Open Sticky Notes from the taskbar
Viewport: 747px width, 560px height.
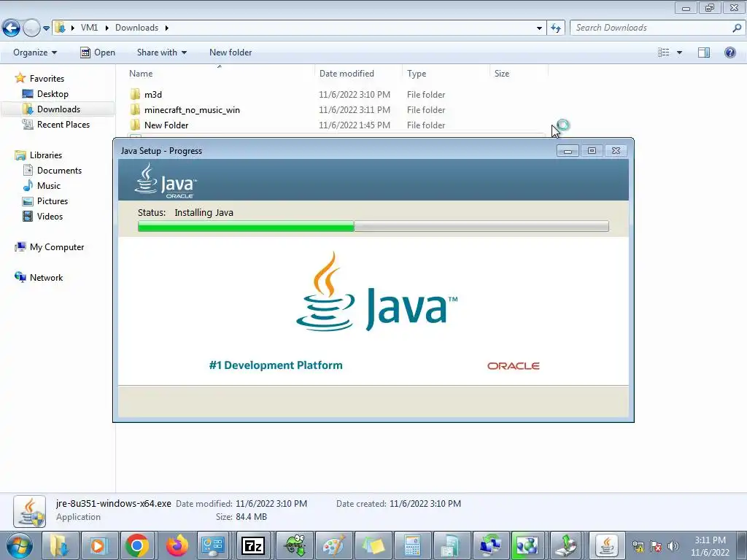[373, 545]
